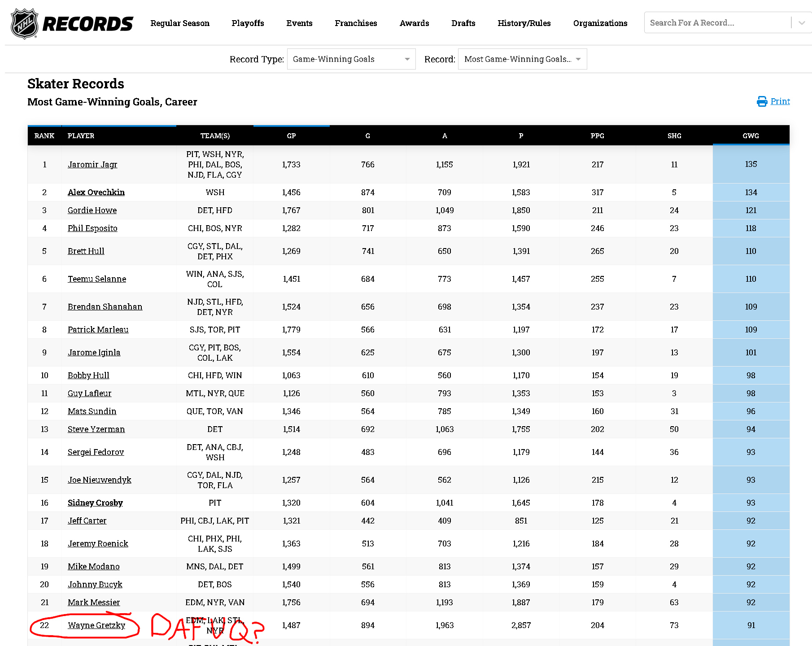Image resolution: width=812 pixels, height=646 pixels.
Task: Click the NHL Records logo
Action: point(72,23)
